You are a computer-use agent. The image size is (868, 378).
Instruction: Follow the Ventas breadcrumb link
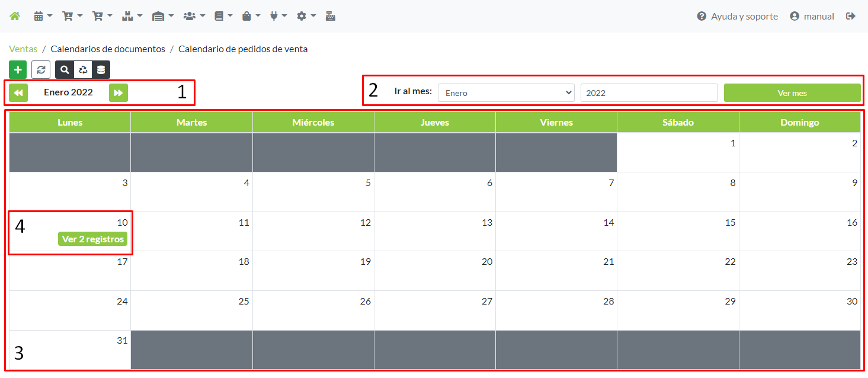(x=23, y=49)
